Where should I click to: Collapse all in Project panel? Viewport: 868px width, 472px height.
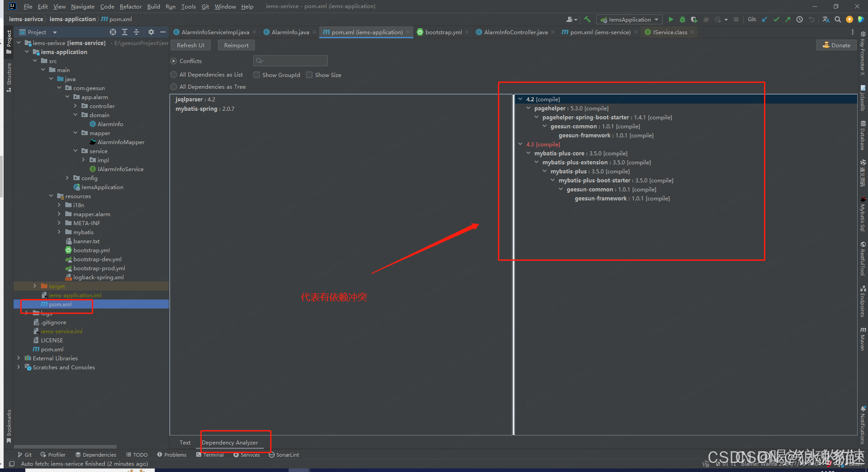coord(136,32)
